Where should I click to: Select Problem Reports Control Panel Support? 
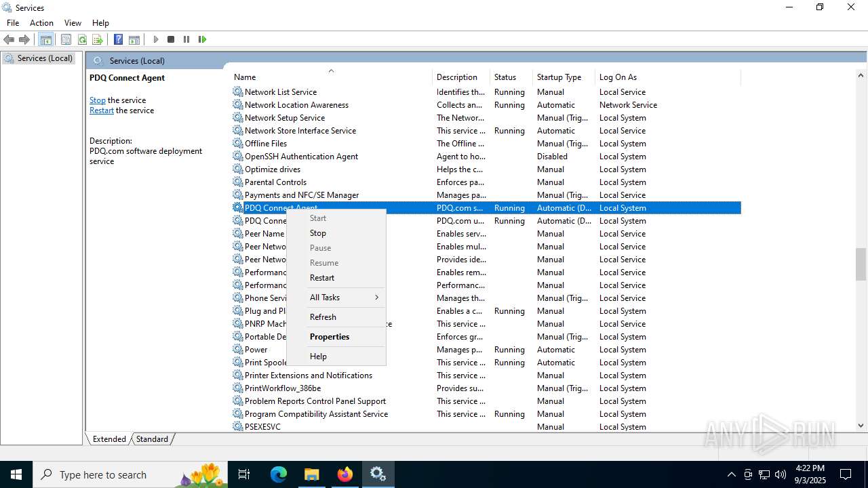[x=486, y=401]
